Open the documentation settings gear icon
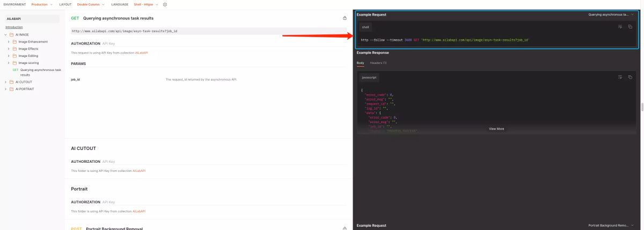Screen dimensions: 644x230 [x=165, y=4]
